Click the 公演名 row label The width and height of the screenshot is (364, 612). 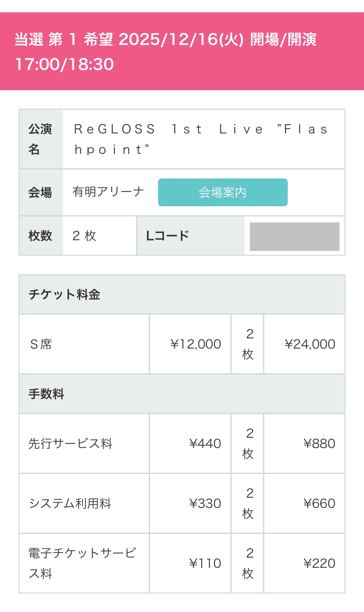[40, 139]
